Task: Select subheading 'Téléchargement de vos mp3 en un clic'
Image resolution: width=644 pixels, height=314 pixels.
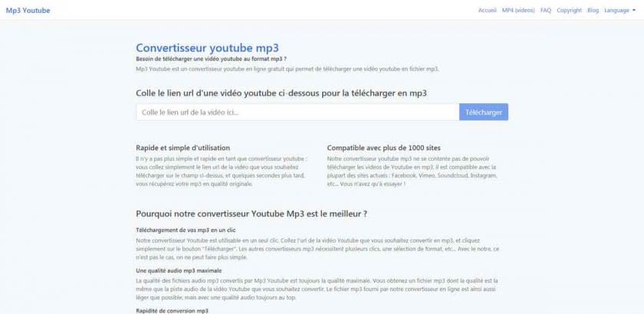Action: pos(186,231)
